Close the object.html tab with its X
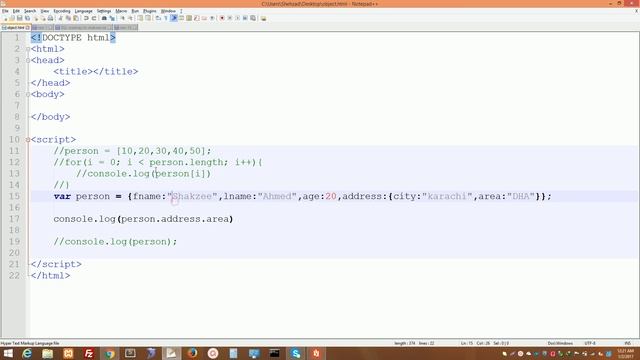 pos(28,27)
